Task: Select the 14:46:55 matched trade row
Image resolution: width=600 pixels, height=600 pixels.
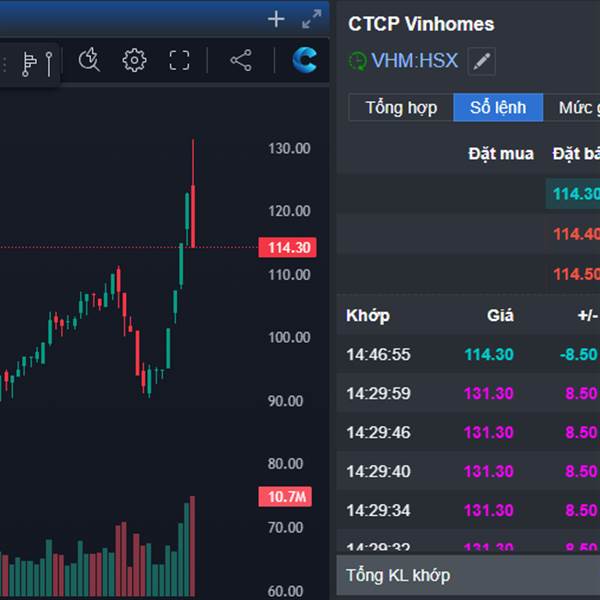Action: (466, 354)
